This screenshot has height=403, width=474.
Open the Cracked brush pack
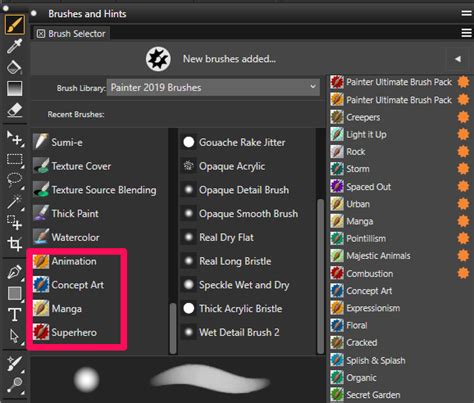(x=400, y=343)
